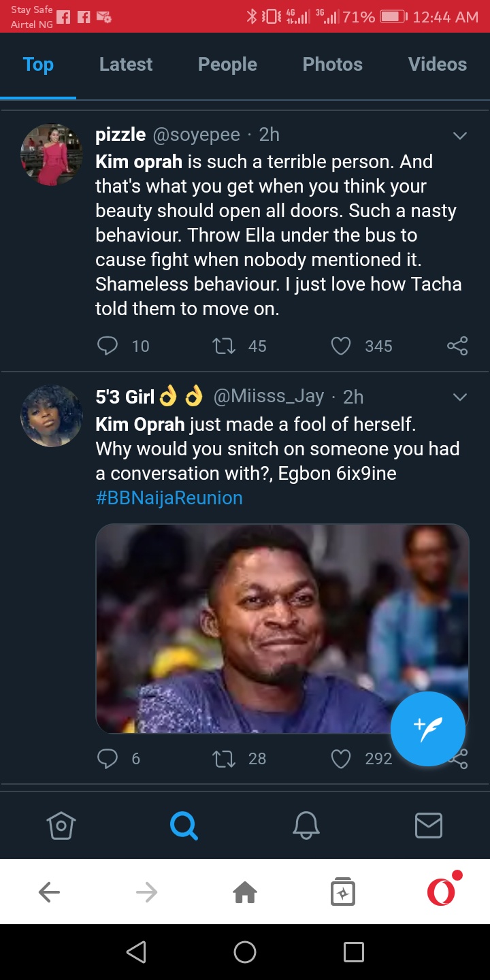Switch to the Latest tab
Image resolution: width=490 pixels, height=980 pixels.
tap(126, 65)
